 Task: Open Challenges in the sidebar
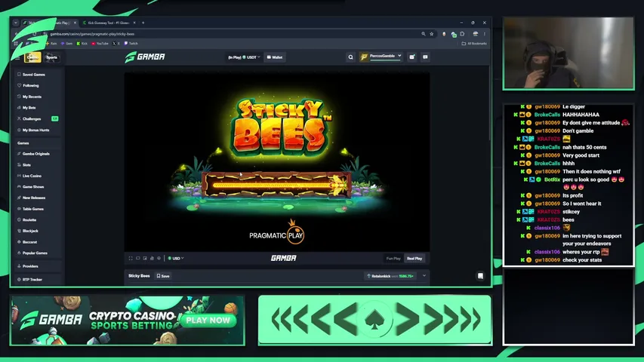click(x=37, y=118)
